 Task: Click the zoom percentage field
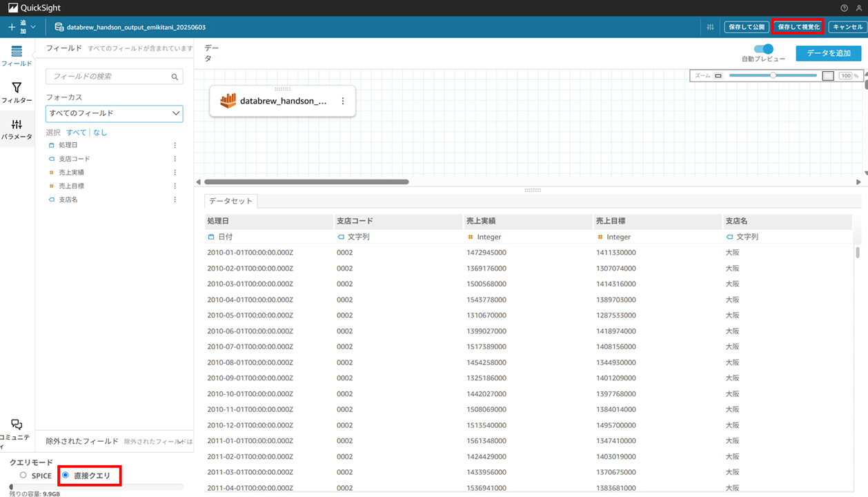point(845,76)
